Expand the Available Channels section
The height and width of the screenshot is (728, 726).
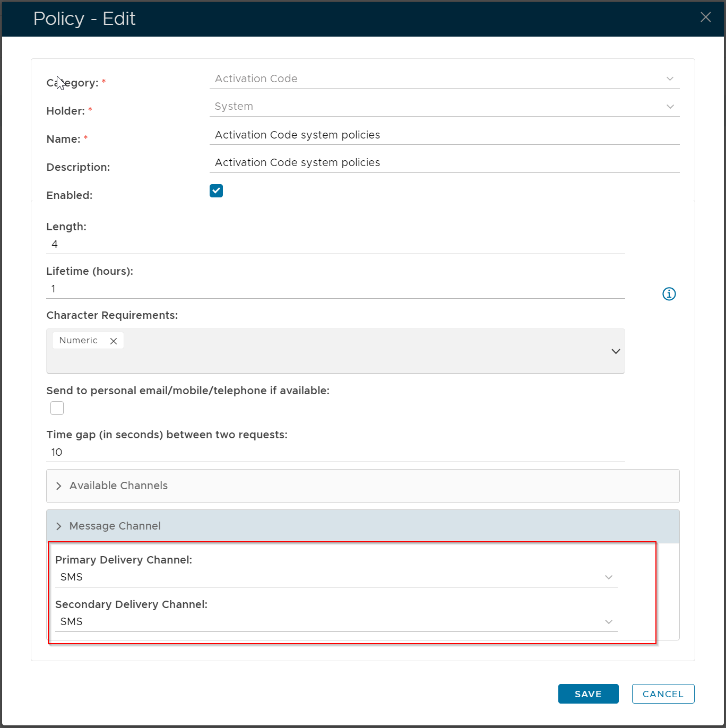(118, 486)
